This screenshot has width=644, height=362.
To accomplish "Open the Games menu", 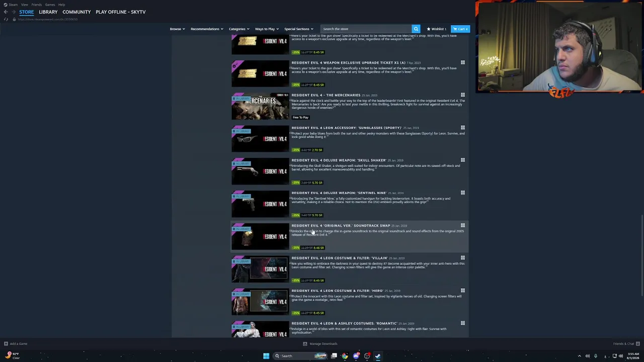I will coord(50,5).
